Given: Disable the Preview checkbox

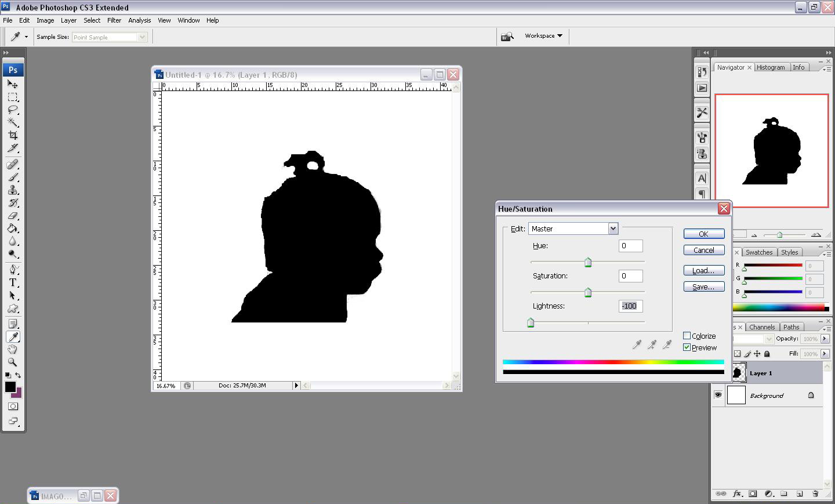Looking at the screenshot, I should pyautogui.click(x=687, y=347).
